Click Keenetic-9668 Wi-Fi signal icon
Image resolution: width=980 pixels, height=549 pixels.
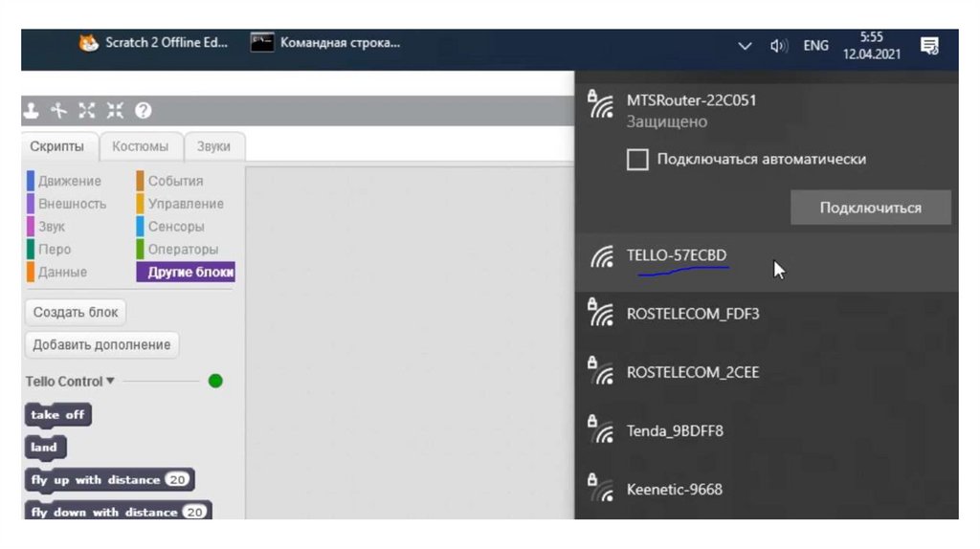[601, 489]
